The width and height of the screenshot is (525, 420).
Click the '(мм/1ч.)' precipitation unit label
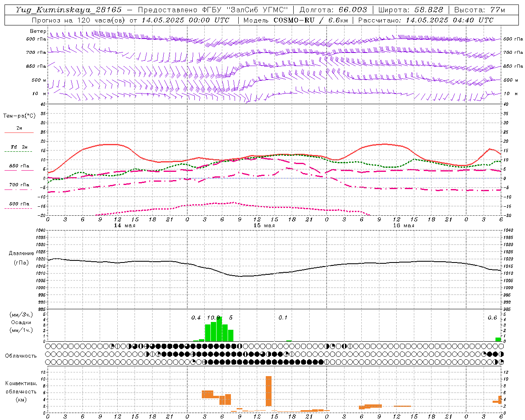(x=21, y=330)
